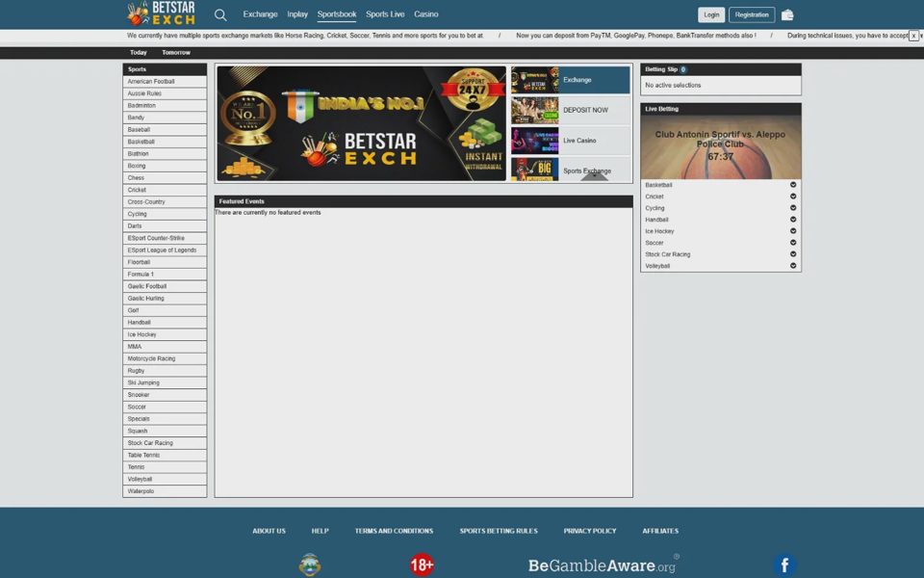Select American Football in Sports list
The height and width of the screenshot is (578, 924).
click(165, 81)
